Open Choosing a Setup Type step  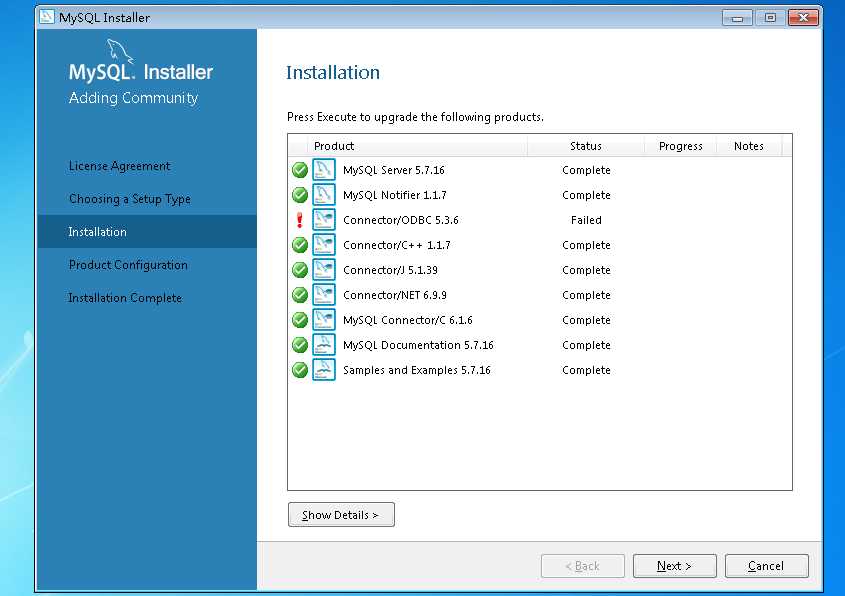(x=130, y=199)
